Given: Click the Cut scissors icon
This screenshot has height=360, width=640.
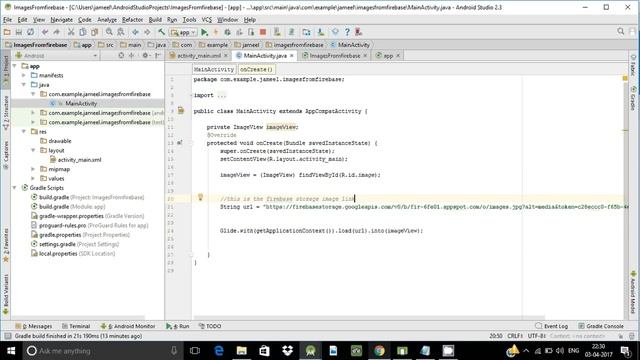Looking at the screenshot, I should (x=71, y=32).
